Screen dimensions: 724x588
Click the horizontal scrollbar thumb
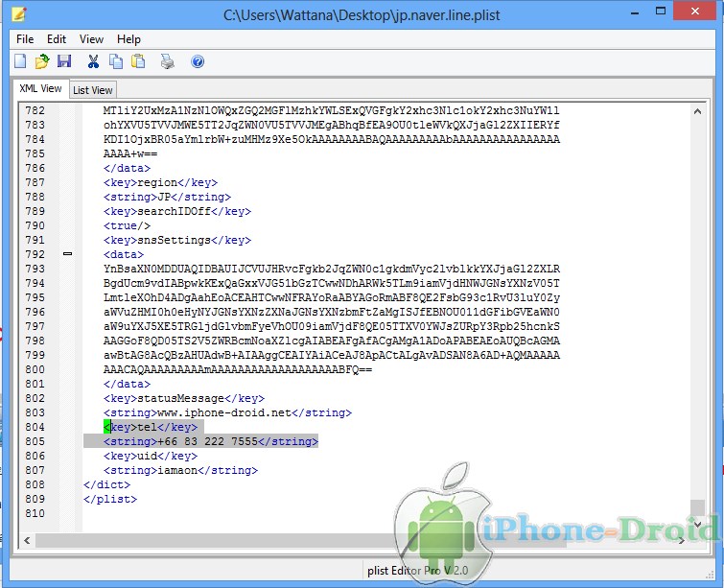pyautogui.click(x=301, y=540)
